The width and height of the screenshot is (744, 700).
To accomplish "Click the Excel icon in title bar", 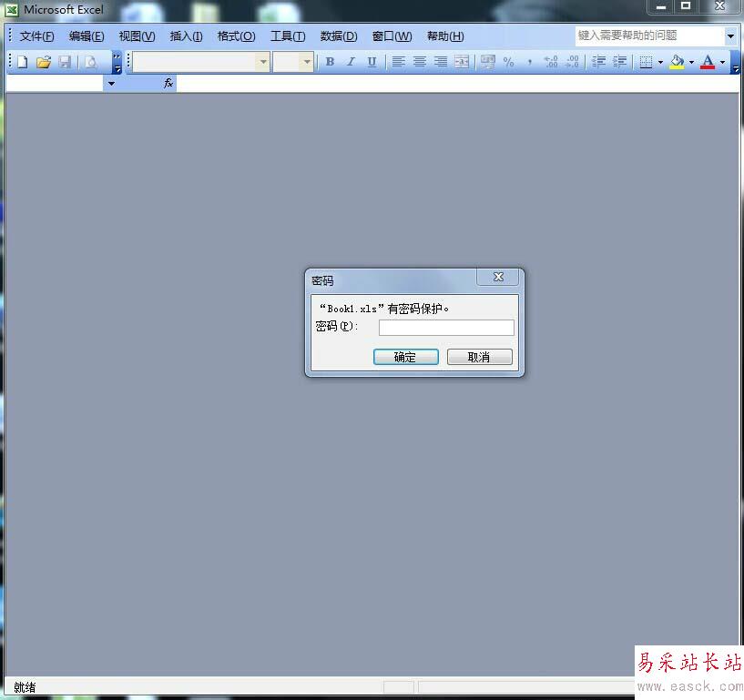I will [12, 10].
